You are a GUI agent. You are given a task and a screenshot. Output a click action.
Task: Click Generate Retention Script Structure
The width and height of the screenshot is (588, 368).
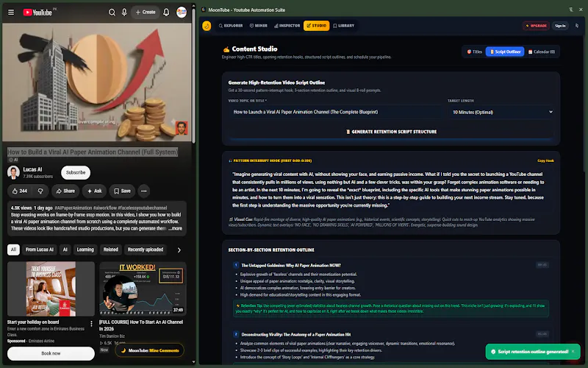click(x=391, y=132)
